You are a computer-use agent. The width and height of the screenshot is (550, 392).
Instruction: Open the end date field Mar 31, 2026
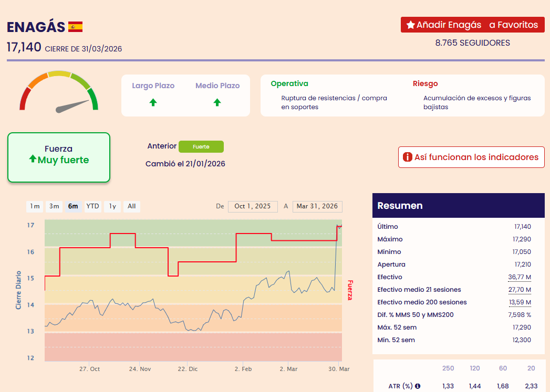pyautogui.click(x=317, y=206)
